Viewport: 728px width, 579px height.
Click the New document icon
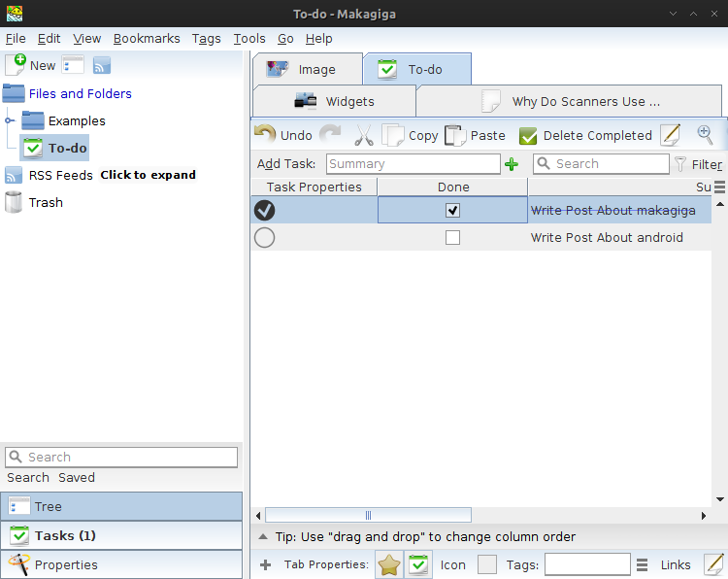coord(16,65)
